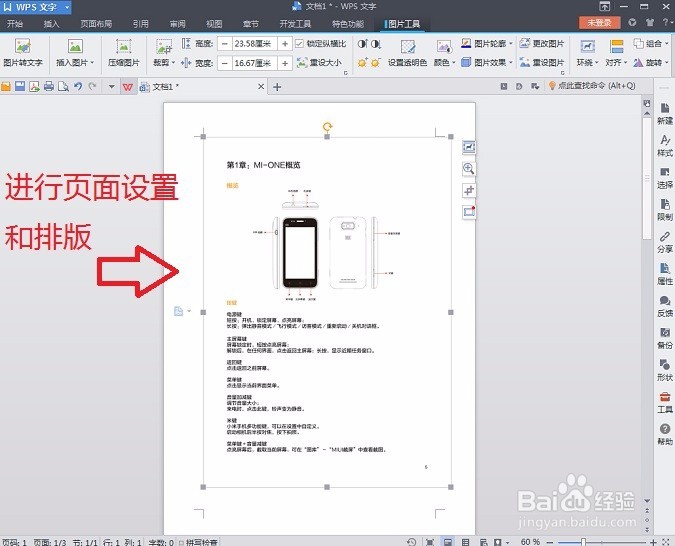The image size is (675, 546).
Task: Click 更改图片 change picture
Action: (542, 43)
